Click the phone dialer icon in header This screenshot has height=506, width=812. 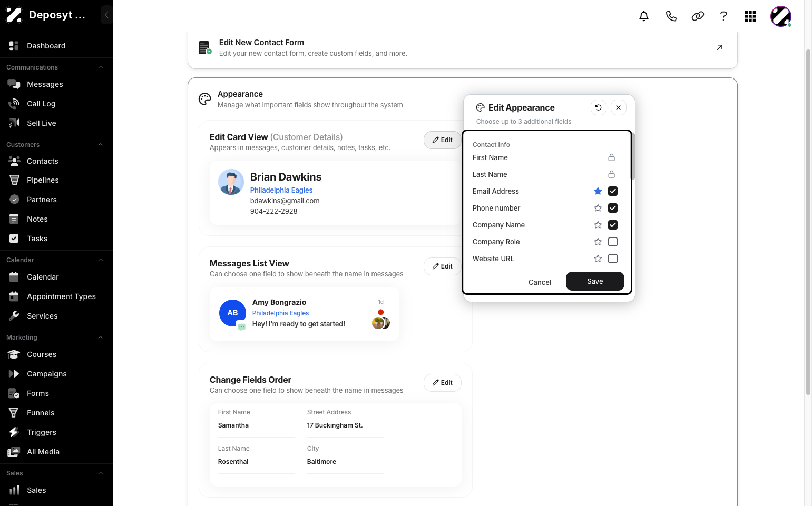click(671, 16)
